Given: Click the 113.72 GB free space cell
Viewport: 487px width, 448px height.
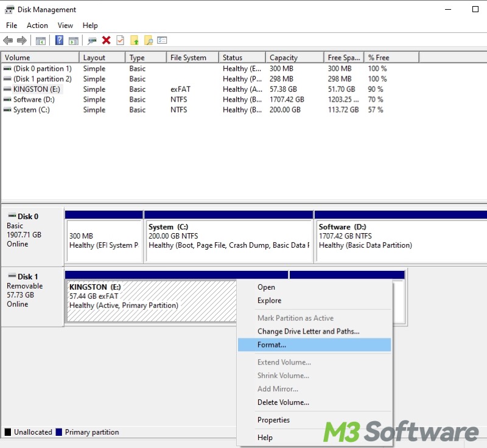Looking at the screenshot, I should (x=343, y=110).
